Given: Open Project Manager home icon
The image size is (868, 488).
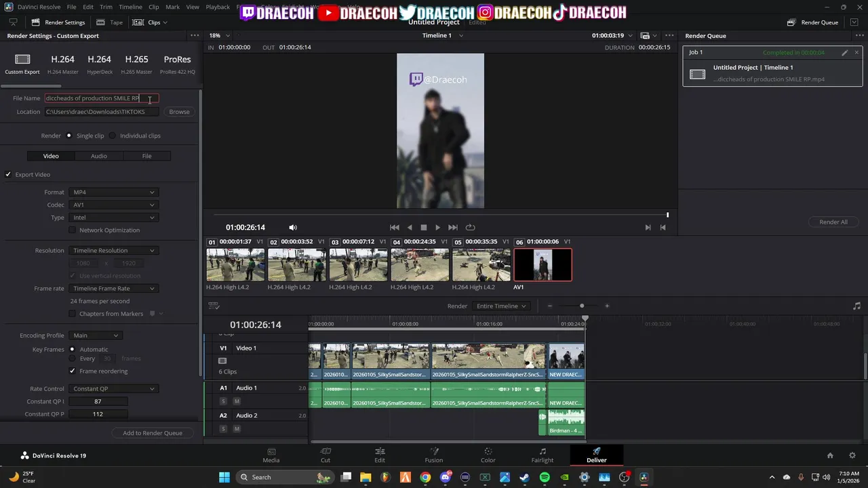Looking at the screenshot, I should (830, 455).
